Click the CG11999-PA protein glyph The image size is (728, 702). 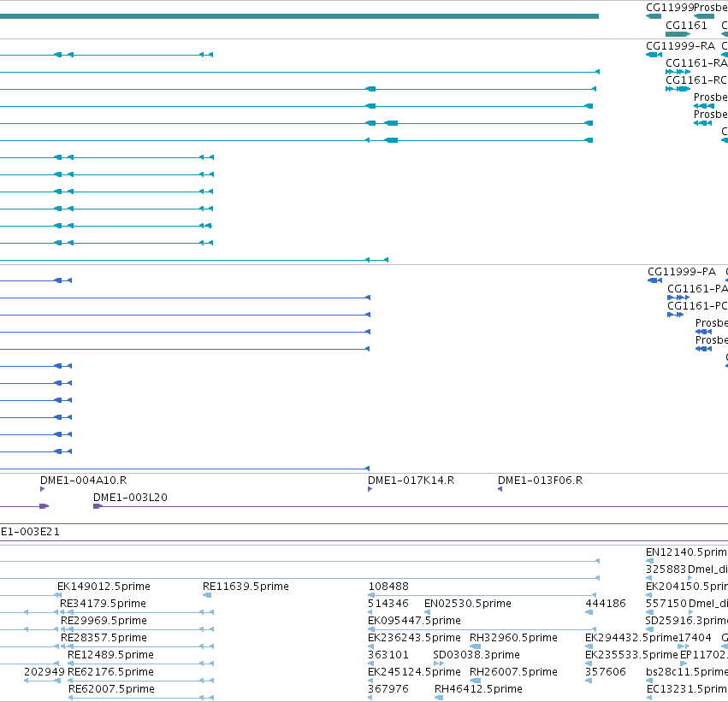(654, 280)
